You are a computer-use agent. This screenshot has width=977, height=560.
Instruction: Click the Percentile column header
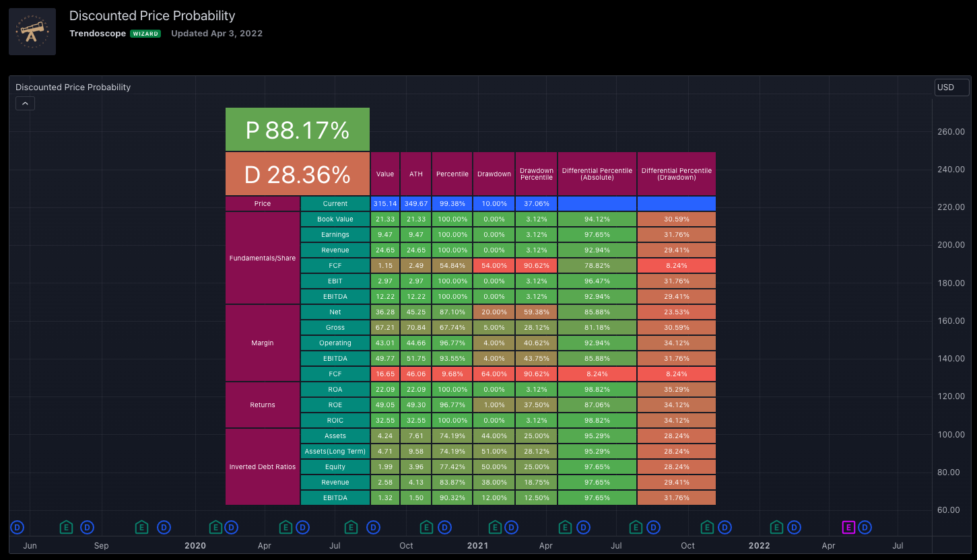click(452, 174)
